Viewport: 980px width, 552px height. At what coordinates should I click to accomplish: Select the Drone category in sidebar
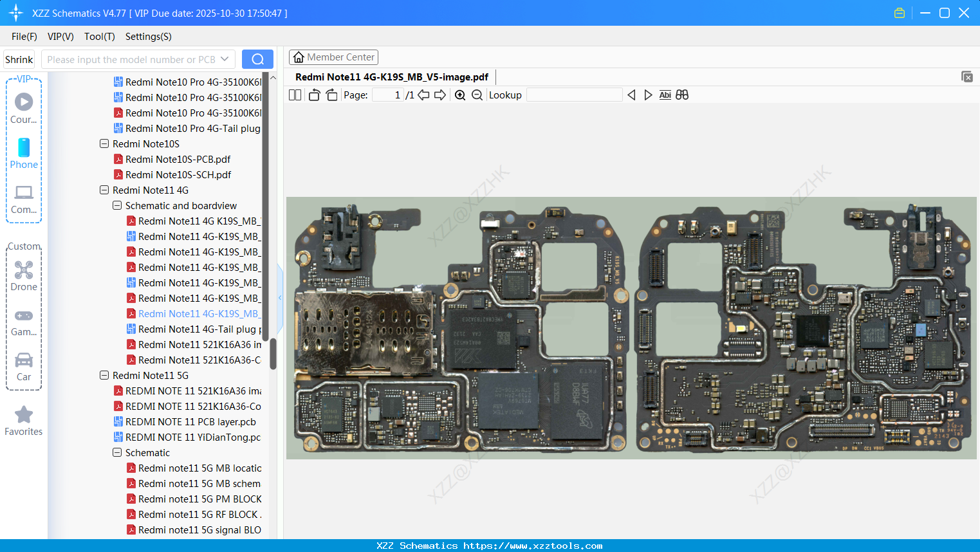point(23,277)
